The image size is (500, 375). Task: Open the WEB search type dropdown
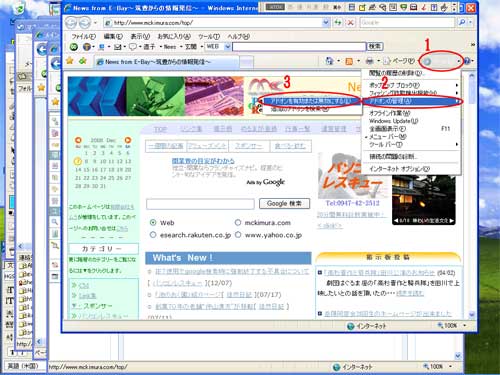tap(228, 46)
